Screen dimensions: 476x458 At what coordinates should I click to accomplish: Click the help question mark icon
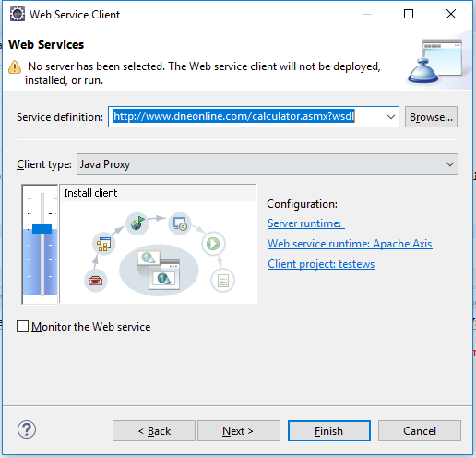[x=27, y=429]
